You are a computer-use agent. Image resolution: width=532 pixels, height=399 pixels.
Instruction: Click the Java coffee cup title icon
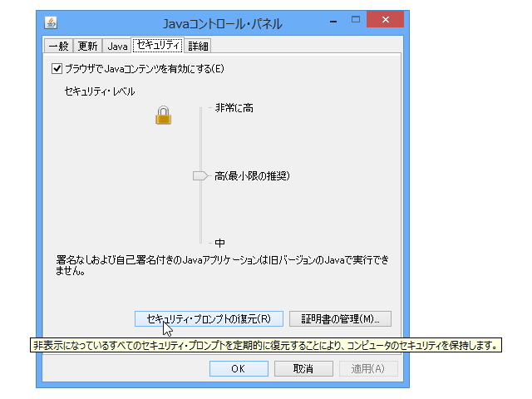51,23
